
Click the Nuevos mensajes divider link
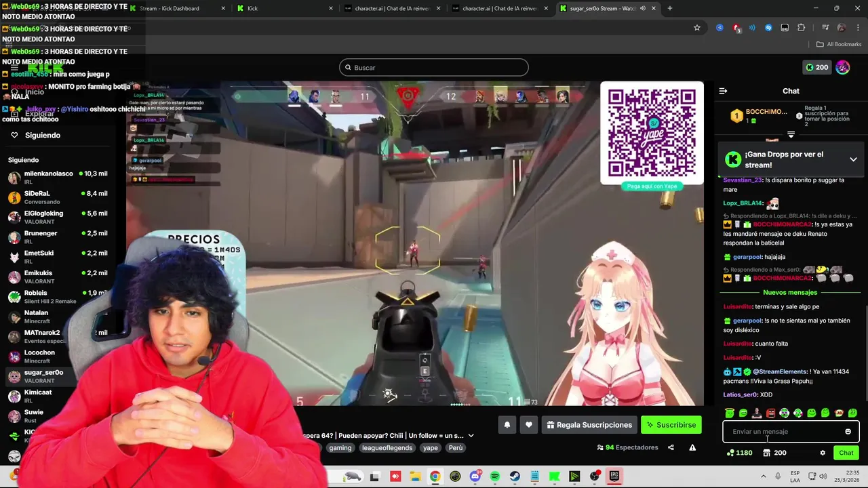pyautogui.click(x=790, y=292)
